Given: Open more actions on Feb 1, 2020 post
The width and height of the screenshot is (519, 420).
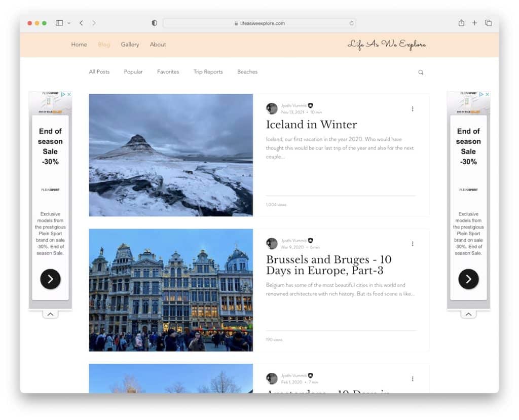Looking at the screenshot, I should pyautogui.click(x=413, y=379).
